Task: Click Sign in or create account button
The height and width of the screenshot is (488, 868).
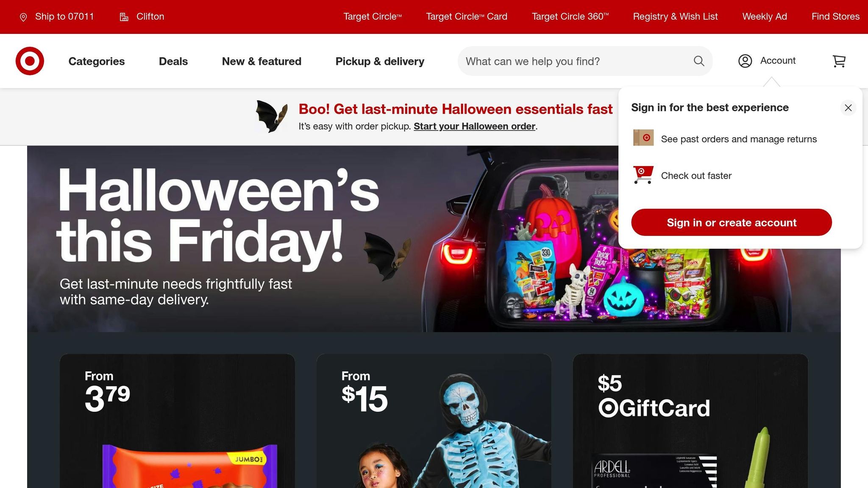Action: point(732,222)
